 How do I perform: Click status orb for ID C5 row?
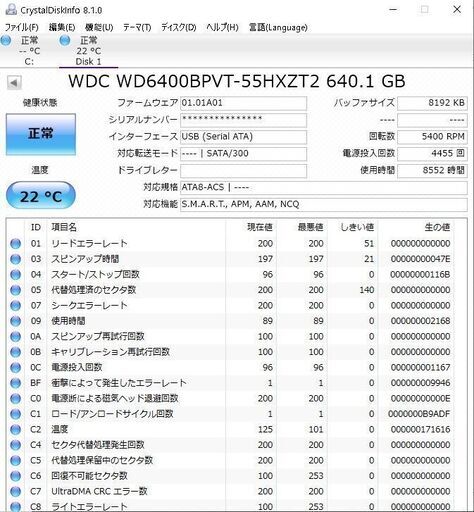[15, 461]
